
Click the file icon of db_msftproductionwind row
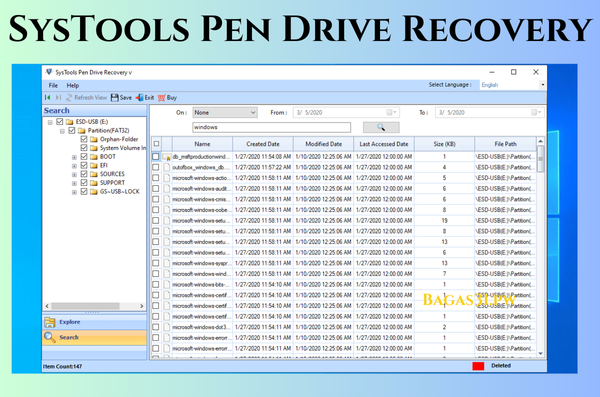(x=166, y=157)
